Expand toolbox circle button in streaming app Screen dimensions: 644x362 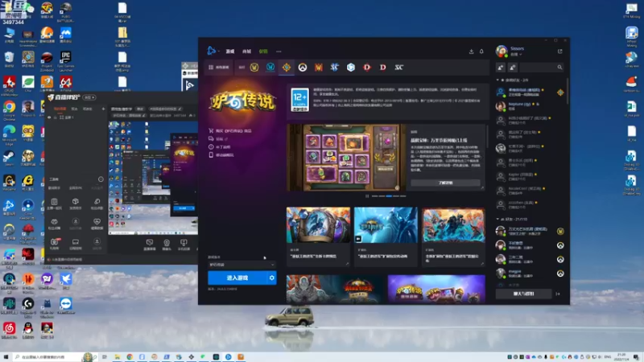101,179
